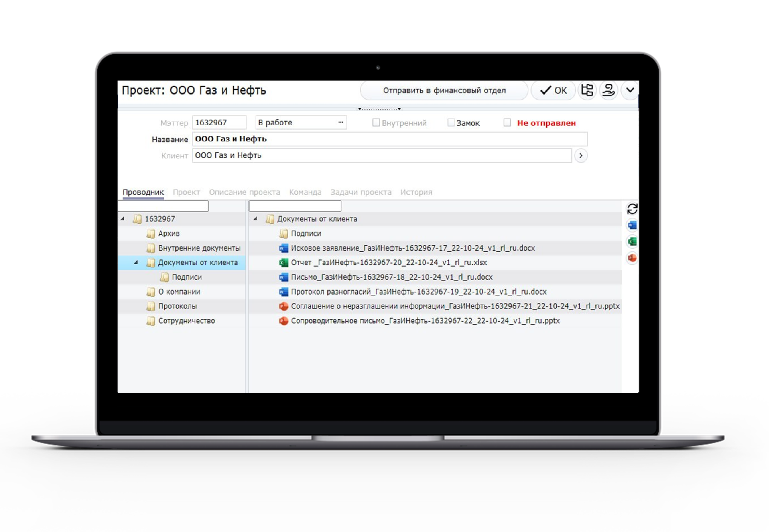Click PowerPoint icon of Соглашение о неразглашении file
This screenshot has height=532, width=769.
[283, 306]
